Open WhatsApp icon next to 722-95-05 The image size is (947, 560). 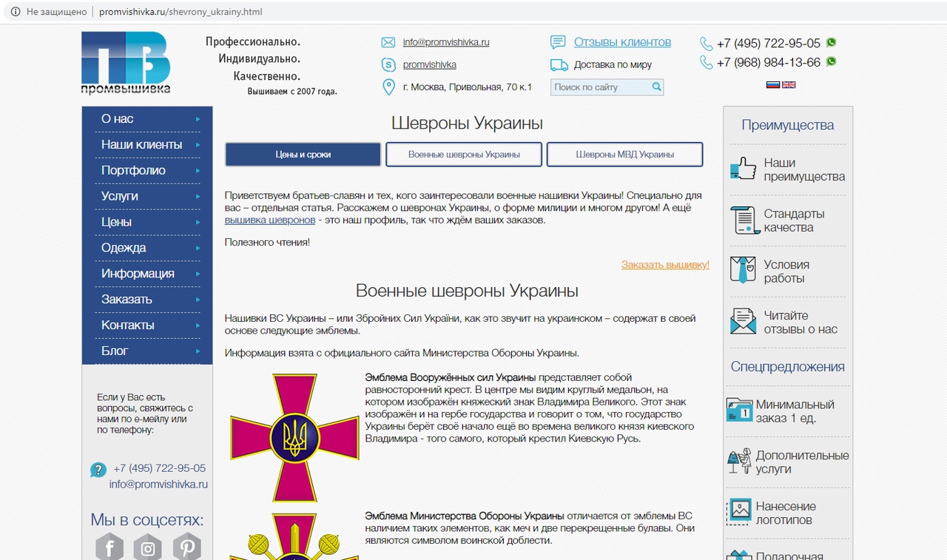pos(832,42)
